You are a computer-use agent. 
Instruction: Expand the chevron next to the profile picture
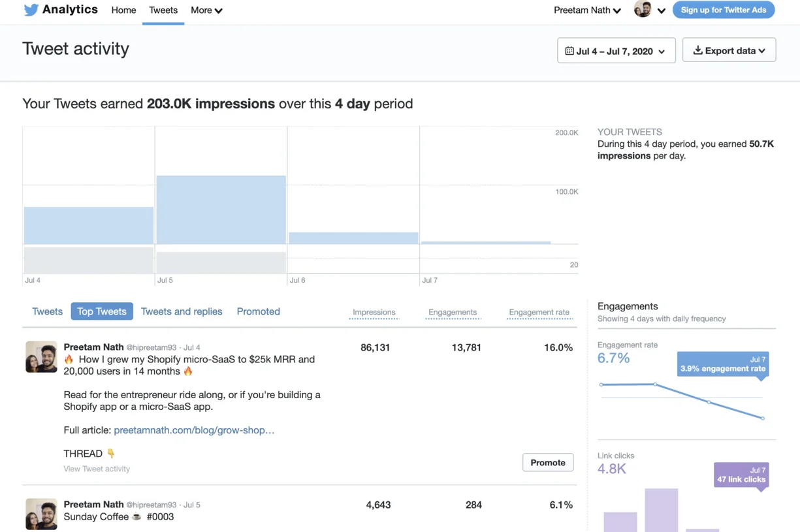662,10
